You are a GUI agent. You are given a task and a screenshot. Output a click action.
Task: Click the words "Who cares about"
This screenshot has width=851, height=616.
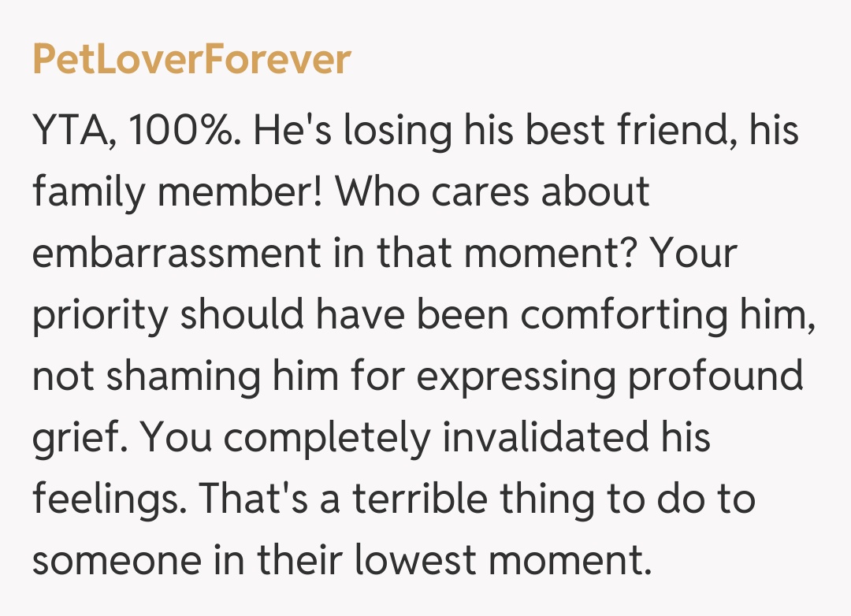pyautogui.click(x=497, y=191)
